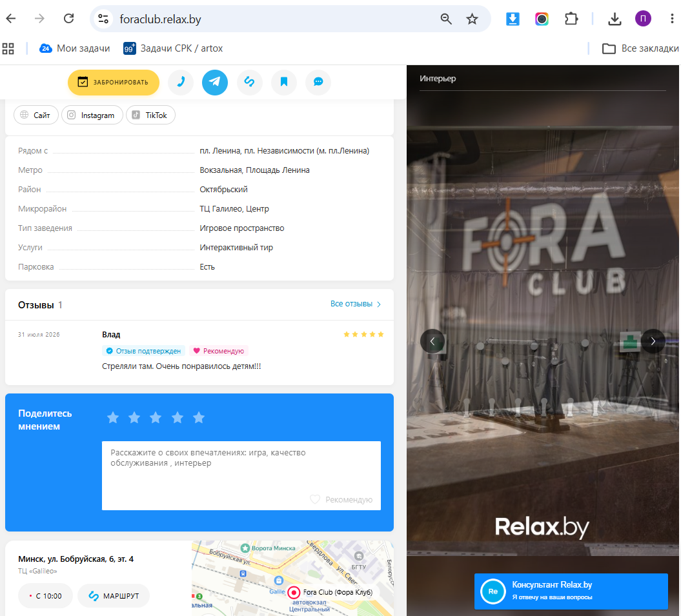
Task: Click the Рекомендую badge on Влад's review
Action: (219, 351)
